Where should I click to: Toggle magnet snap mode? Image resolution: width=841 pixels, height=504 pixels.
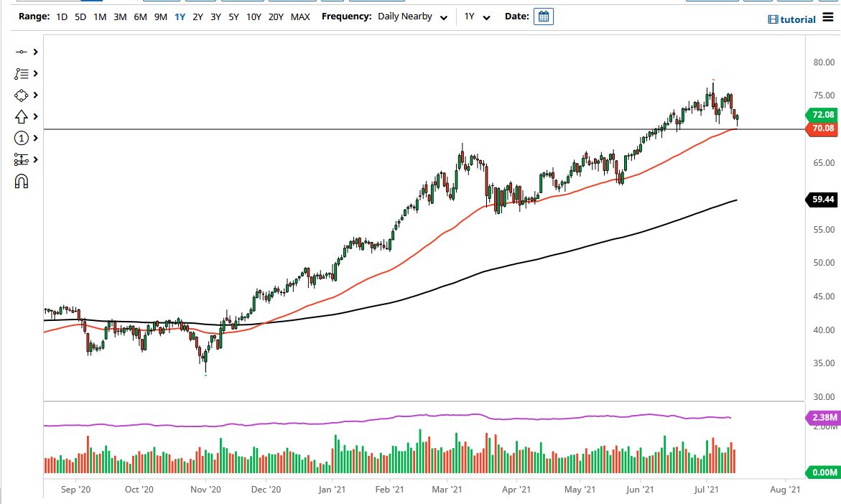(x=19, y=182)
